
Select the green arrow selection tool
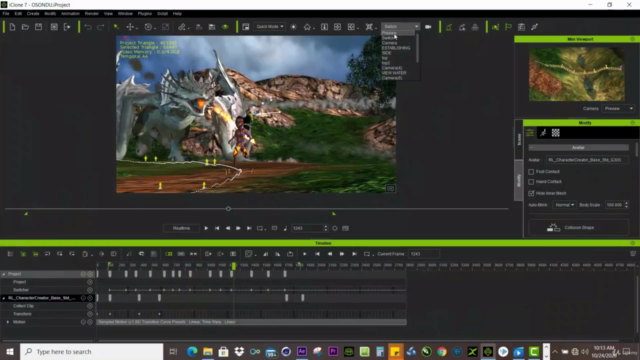coord(116,27)
